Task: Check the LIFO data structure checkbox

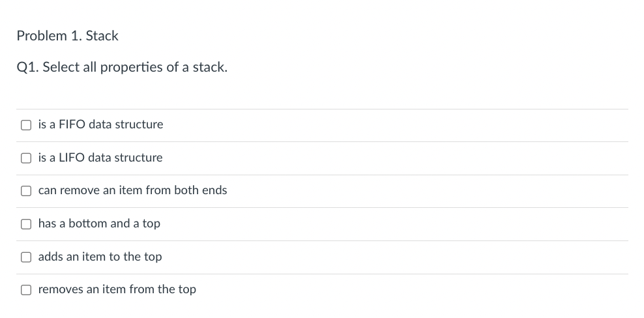Action: 26,158
